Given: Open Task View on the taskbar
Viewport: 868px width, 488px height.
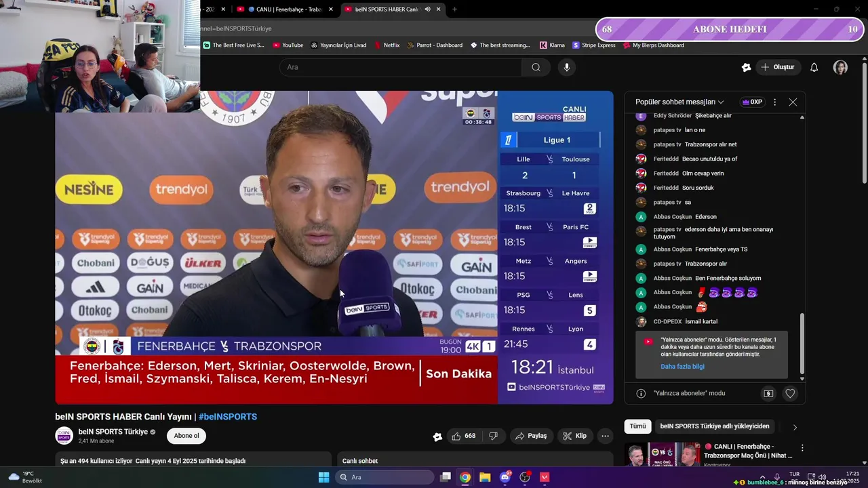Looking at the screenshot, I should click(446, 477).
